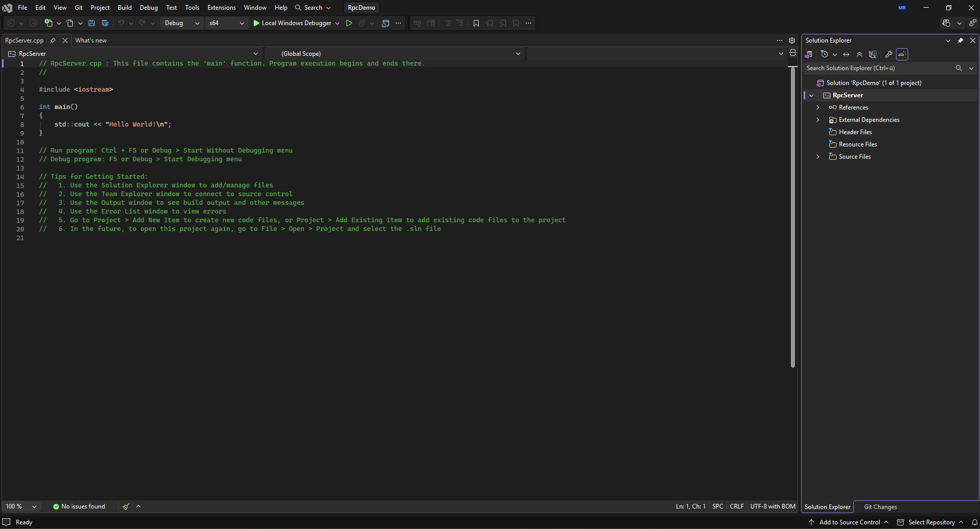The width and height of the screenshot is (980, 529).
Task: Click the Navigate Backward toolbar icon
Action: tap(11, 23)
